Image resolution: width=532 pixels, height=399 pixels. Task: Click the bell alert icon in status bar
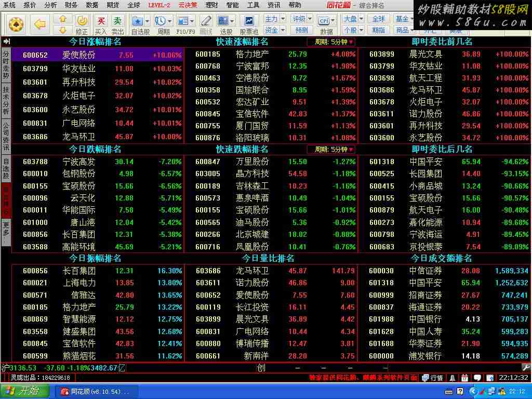[x=453, y=378]
